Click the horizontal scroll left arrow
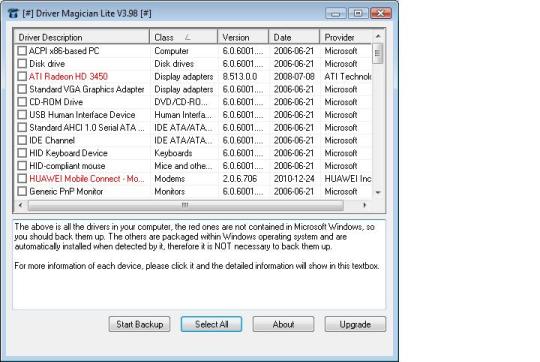 tap(21, 205)
